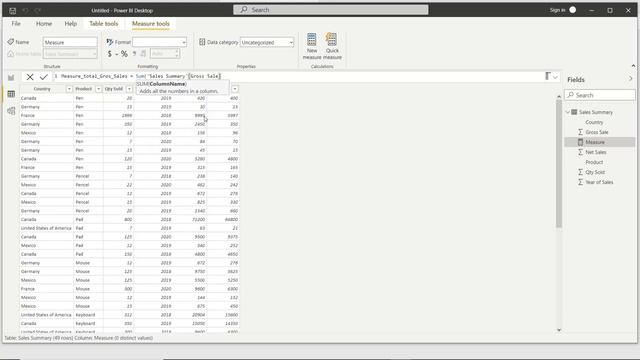The height and width of the screenshot is (360, 640).
Task: Apply percentage format
Action: (124, 54)
